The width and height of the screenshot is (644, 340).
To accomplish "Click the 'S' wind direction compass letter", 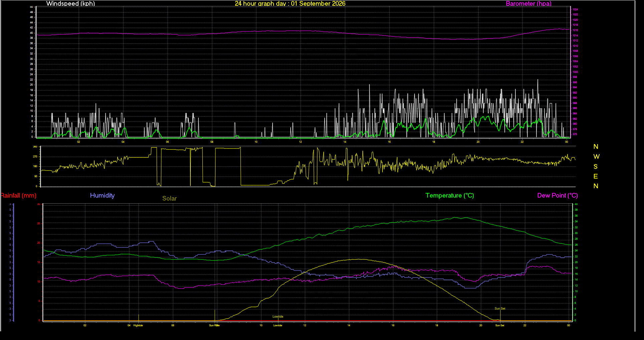I will (596, 166).
